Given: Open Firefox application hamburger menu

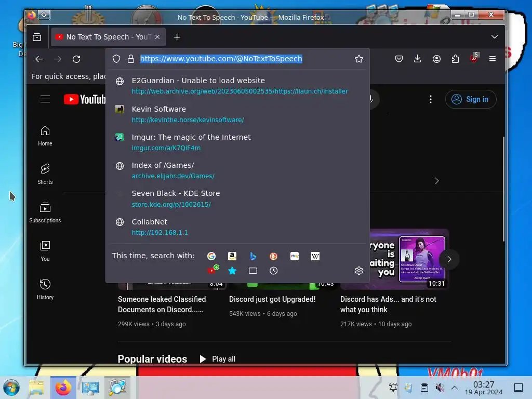Looking at the screenshot, I should click(493, 59).
